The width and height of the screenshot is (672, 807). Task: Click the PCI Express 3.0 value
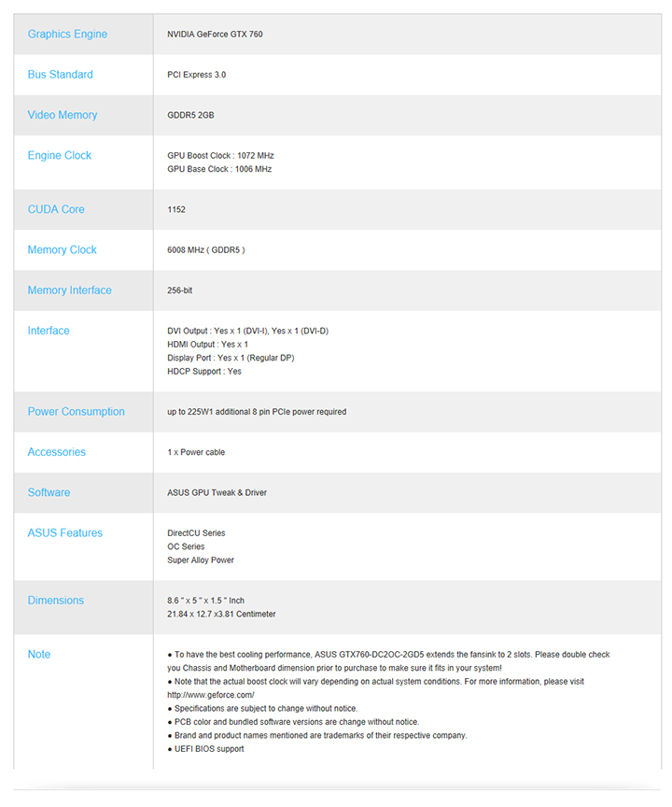(196, 75)
